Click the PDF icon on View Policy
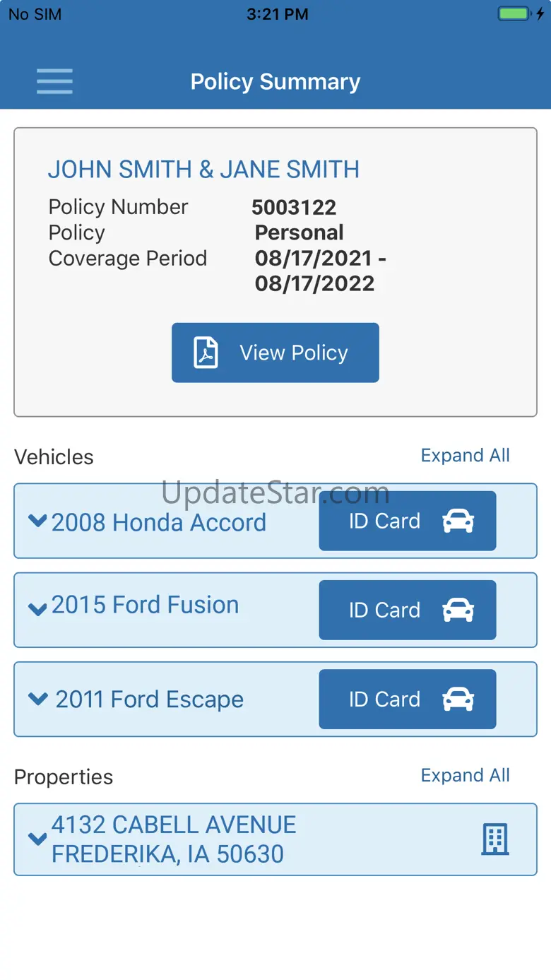This screenshot has height=980, width=551. (x=206, y=353)
